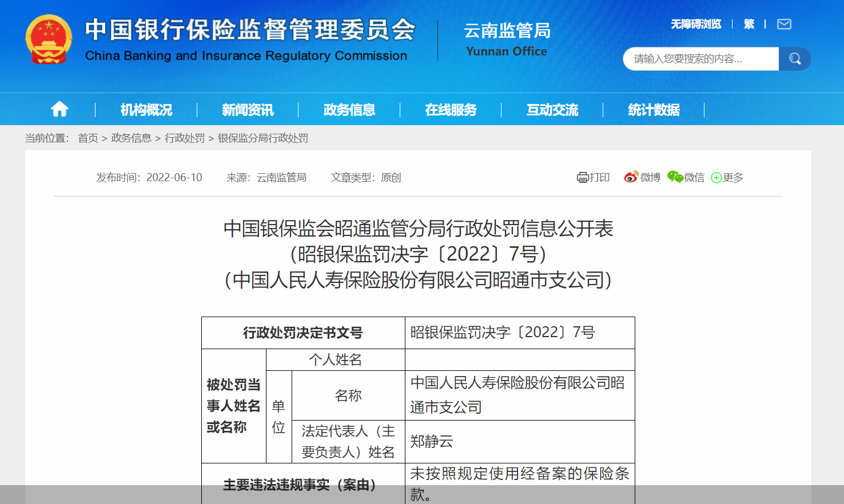Open the 统计数据 menu
The height and width of the screenshot is (504, 844).
[x=654, y=109]
